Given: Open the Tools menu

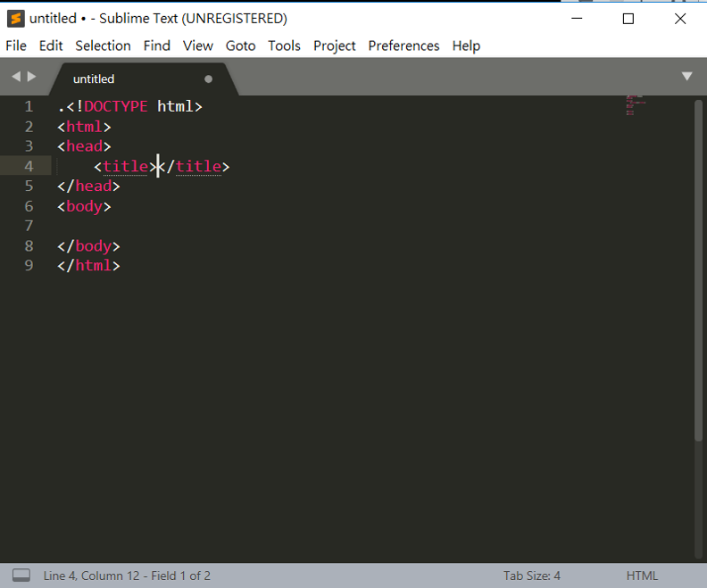Looking at the screenshot, I should (x=284, y=46).
